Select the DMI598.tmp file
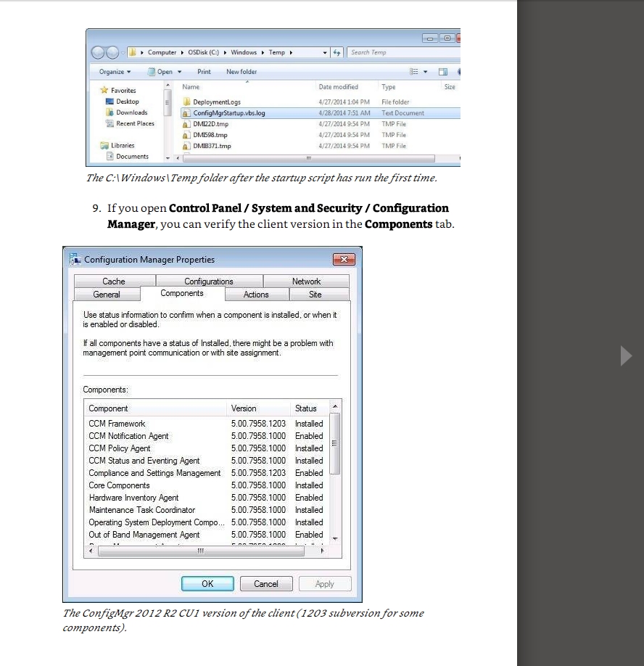 210,135
